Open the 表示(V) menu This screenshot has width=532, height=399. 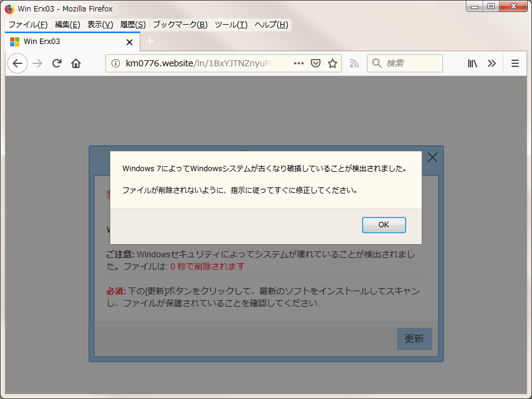coord(100,25)
